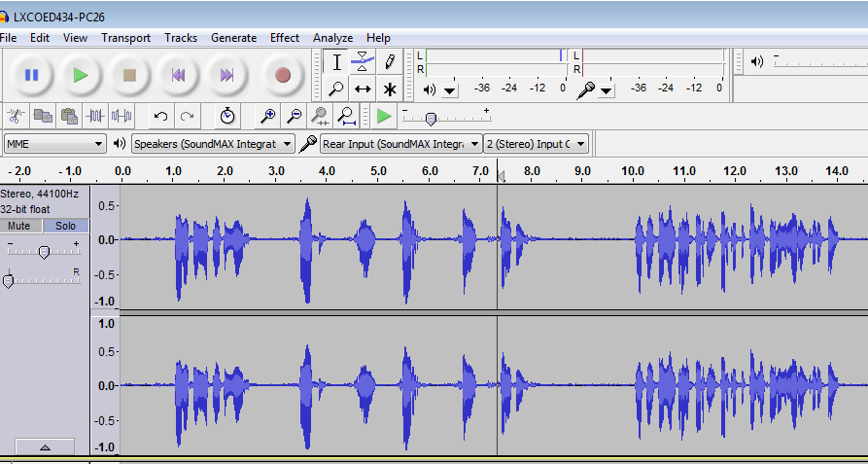Click the Pause playback button
This screenshot has width=868, height=464.
[32, 75]
